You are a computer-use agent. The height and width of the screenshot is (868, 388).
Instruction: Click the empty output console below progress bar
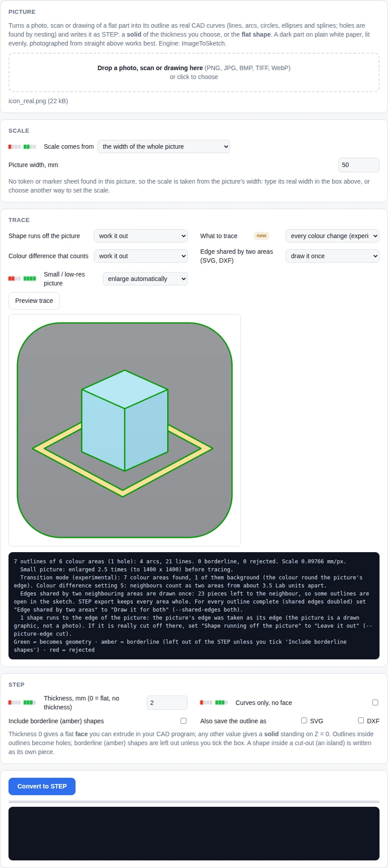[x=194, y=834]
